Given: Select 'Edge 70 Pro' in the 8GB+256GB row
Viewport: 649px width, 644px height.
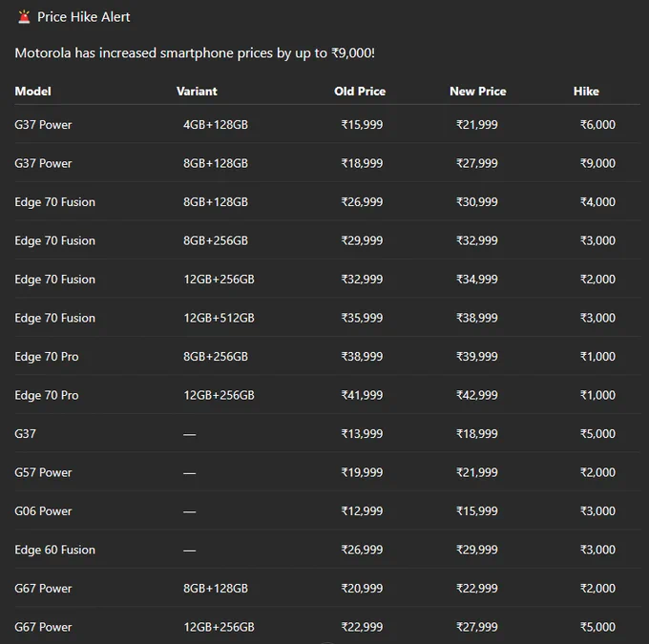Looking at the screenshot, I should coord(47,357).
